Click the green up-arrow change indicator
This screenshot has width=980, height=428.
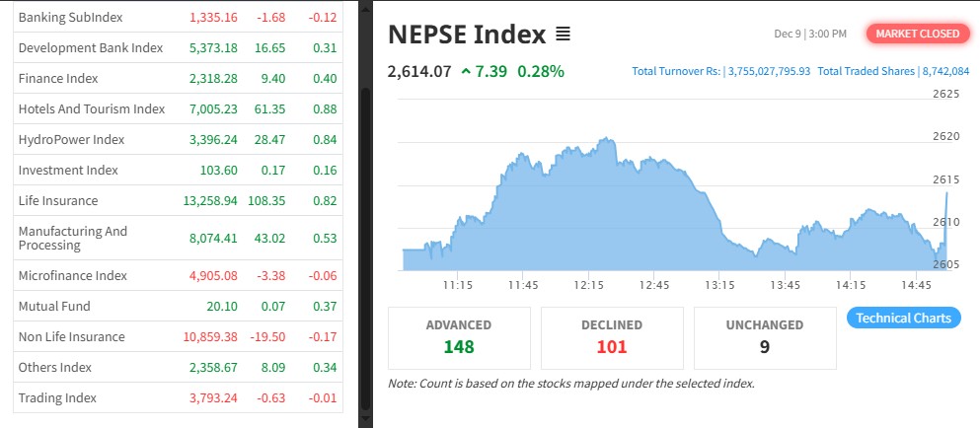coord(466,71)
